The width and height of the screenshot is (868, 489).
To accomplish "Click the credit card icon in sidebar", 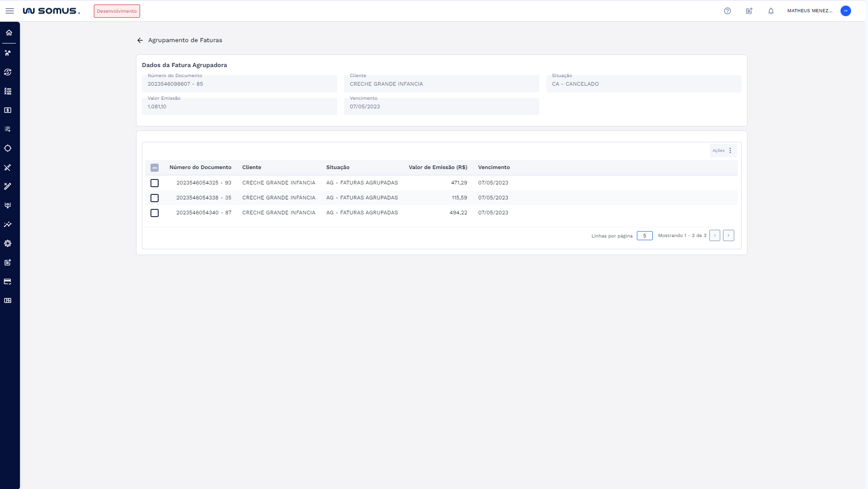I will 8,281.
